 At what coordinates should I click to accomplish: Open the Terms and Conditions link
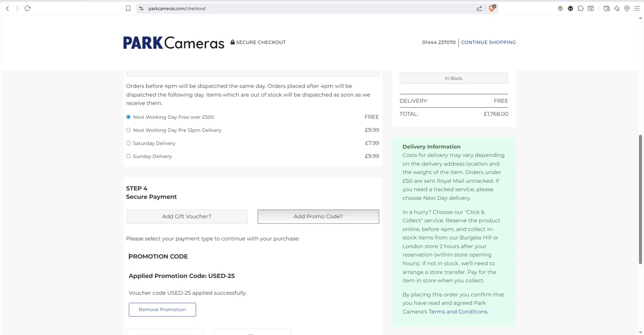coord(458,312)
